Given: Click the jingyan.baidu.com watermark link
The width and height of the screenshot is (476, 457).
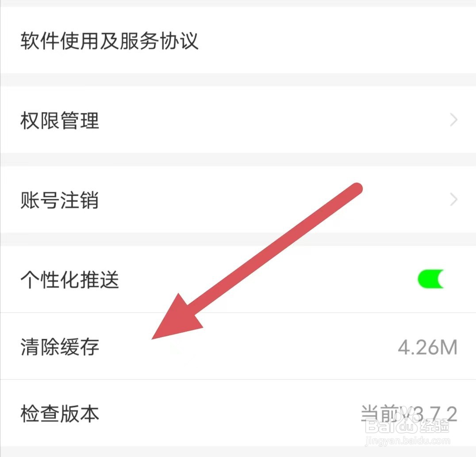Looking at the screenshot, I should [408, 441].
